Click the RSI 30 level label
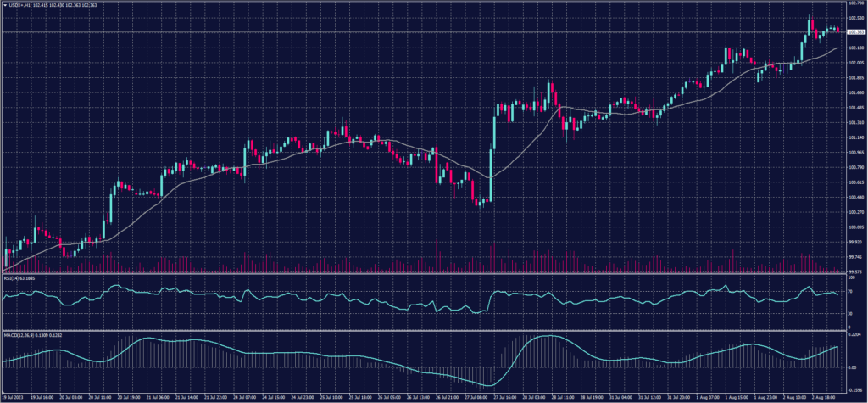The image size is (868, 403). point(850,314)
